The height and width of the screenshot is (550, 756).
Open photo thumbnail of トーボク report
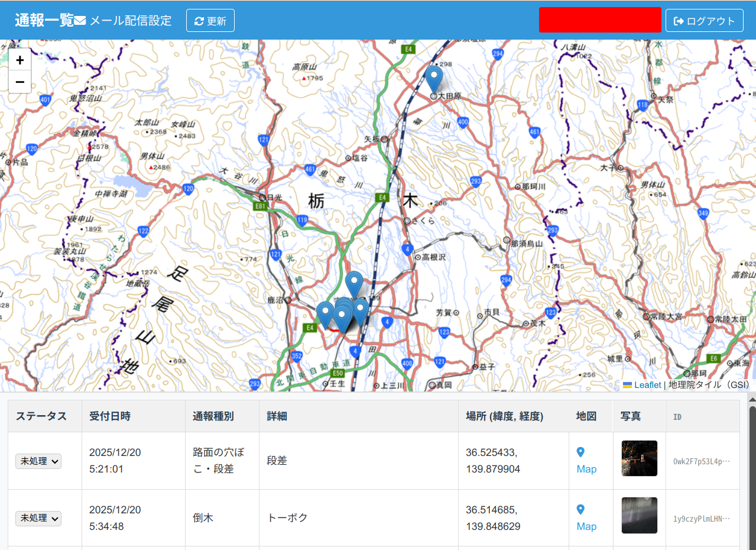coord(639,515)
